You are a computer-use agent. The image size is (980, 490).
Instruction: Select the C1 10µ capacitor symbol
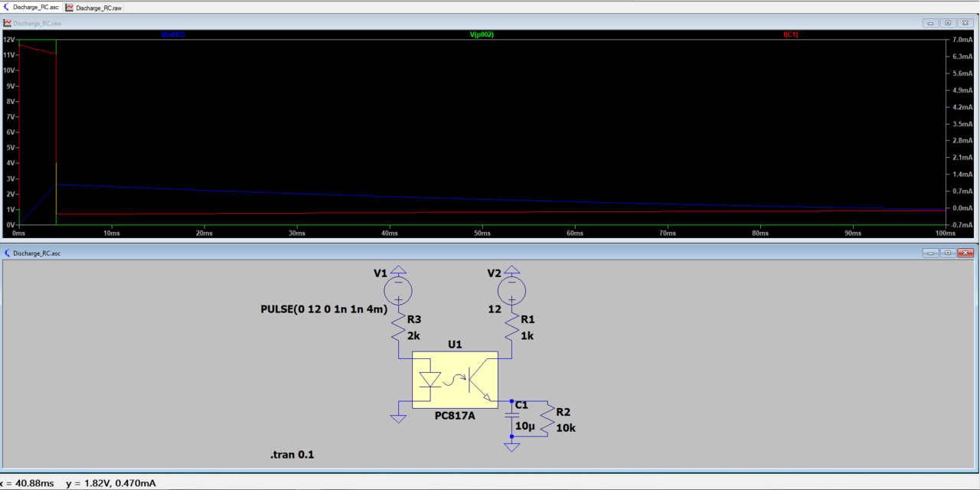coord(512,418)
